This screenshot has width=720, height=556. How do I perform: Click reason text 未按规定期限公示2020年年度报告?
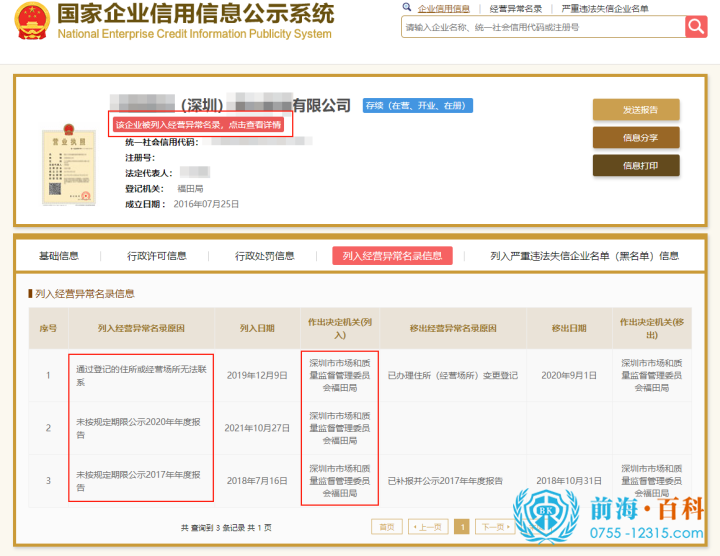click(138, 428)
